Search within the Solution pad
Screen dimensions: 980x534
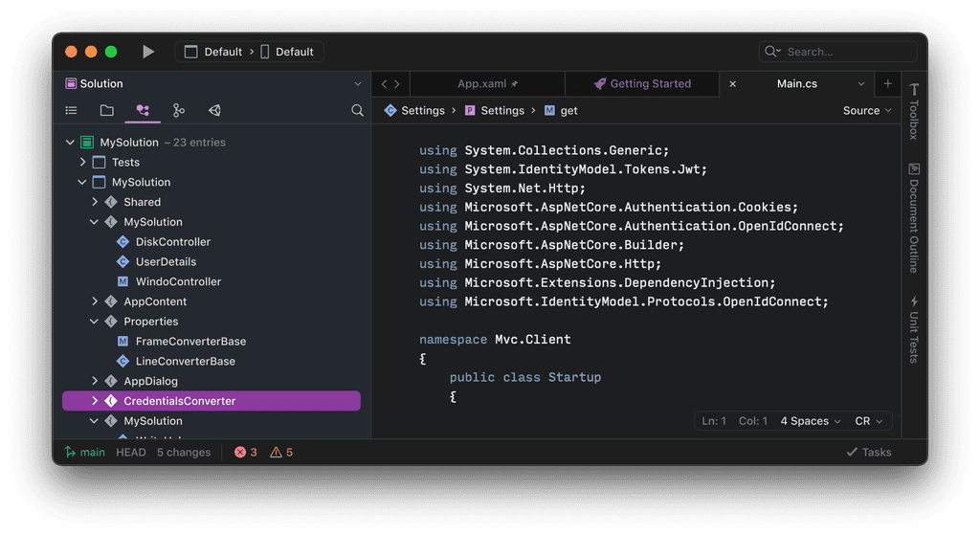click(357, 111)
